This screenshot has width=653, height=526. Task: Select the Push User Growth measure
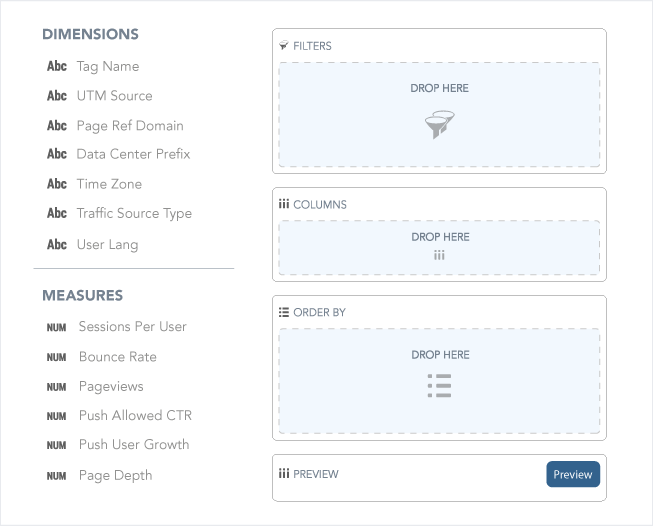[118, 444]
